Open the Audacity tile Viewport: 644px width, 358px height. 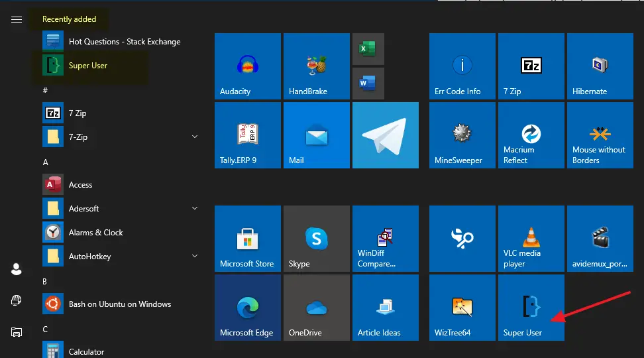[x=248, y=66]
